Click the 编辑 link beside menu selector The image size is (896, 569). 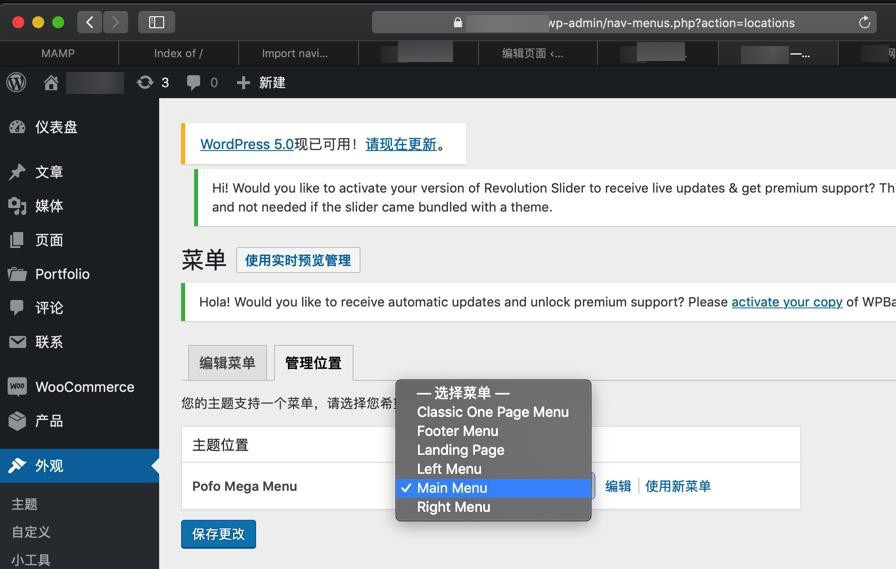pos(618,486)
